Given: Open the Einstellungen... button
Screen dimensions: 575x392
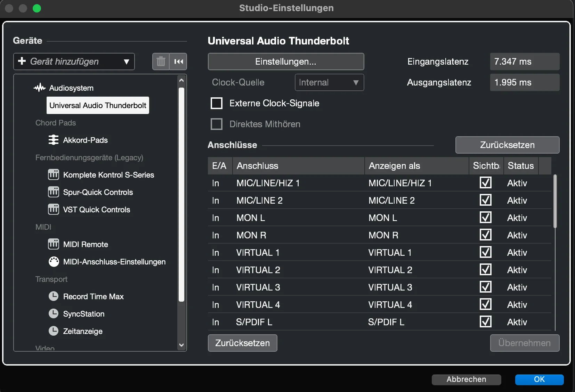Looking at the screenshot, I should click(286, 62).
